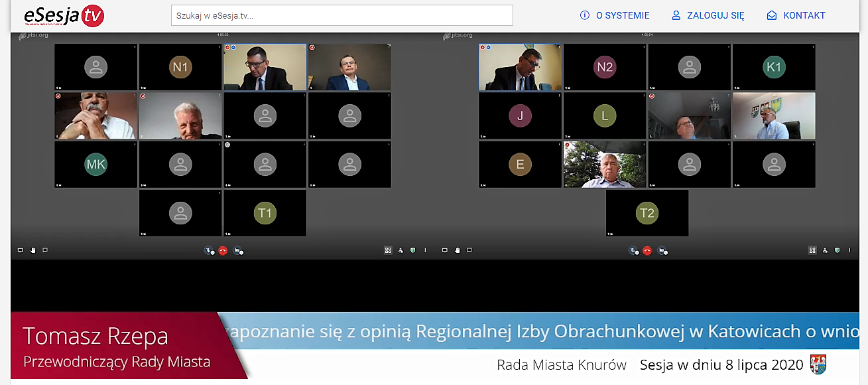The height and width of the screenshot is (385, 868).
Task: Open more actions menu in right meeting toolbar
Action: click(x=849, y=250)
